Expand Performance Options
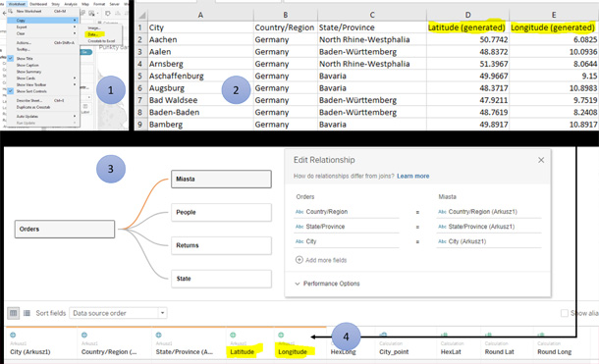This screenshot has height=364, width=599. pos(327,284)
